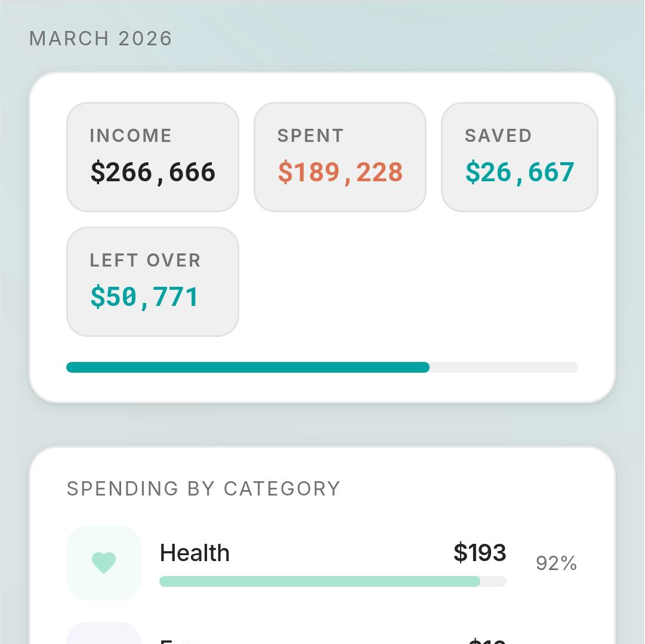
Task: Click the INCOME label text
Action: [x=131, y=136]
